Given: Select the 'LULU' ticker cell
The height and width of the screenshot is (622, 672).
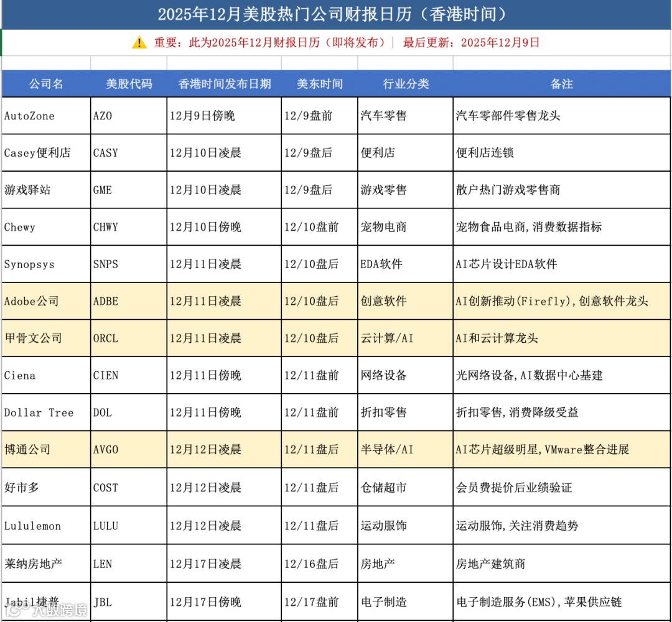Looking at the screenshot, I should coord(129,525).
